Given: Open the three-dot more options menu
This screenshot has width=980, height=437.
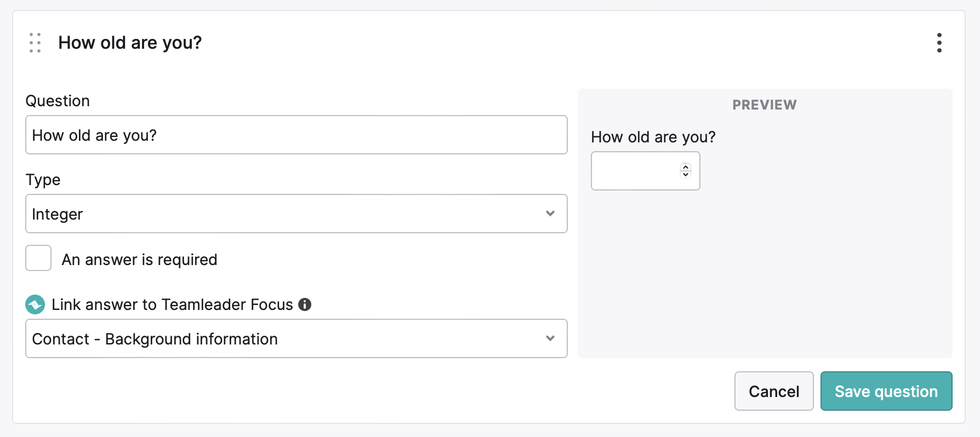Looking at the screenshot, I should pos(939,43).
